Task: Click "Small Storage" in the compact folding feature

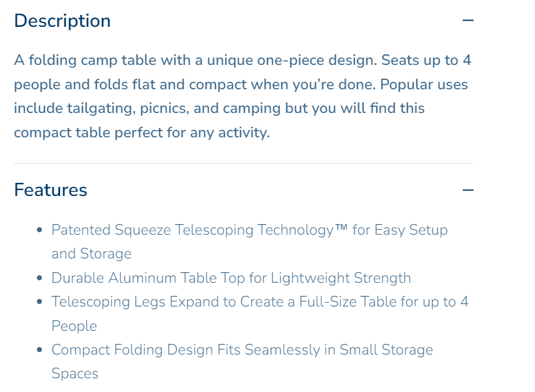Action: coord(386,350)
